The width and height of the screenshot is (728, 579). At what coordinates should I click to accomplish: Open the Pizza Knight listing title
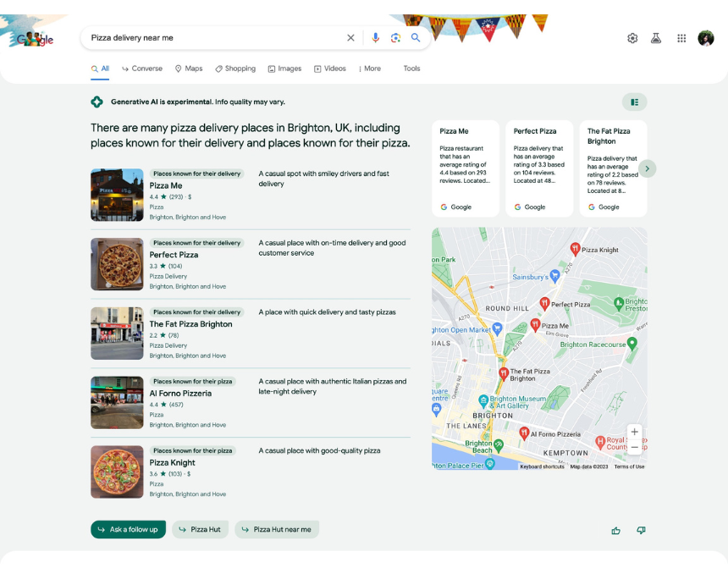point(173,463)
